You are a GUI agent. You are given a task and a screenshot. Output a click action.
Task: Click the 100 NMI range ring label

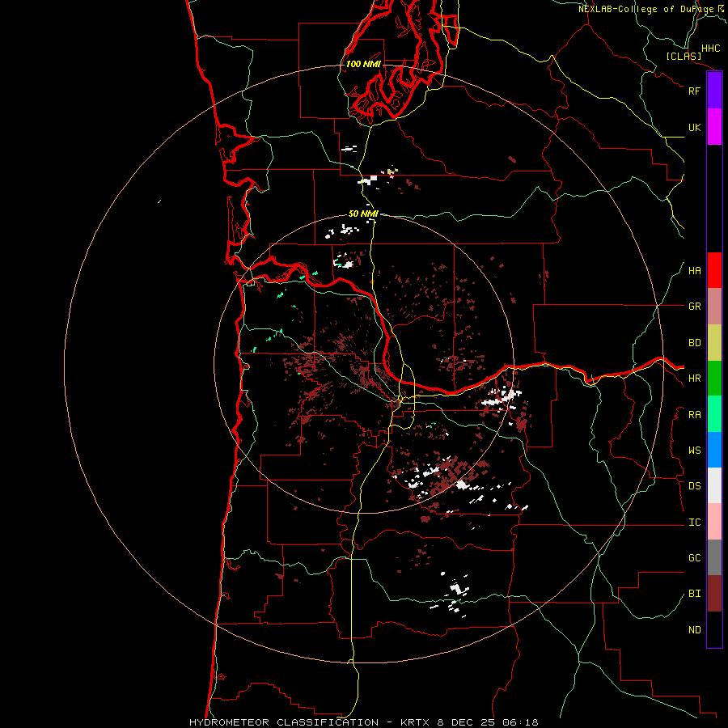[x=363, y=64]
